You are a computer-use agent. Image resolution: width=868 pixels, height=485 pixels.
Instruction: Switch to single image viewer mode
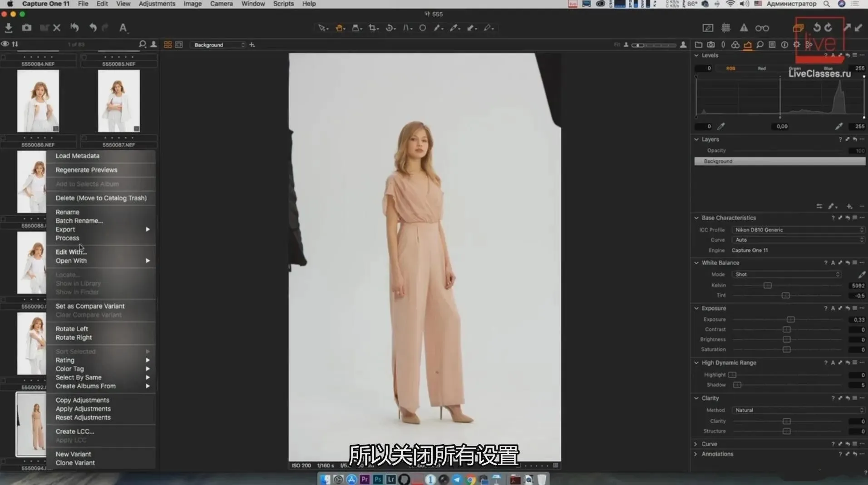pos(179,45)
